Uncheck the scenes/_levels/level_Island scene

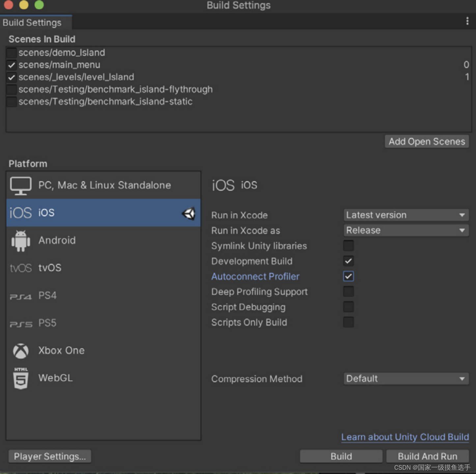coord(12,77)
